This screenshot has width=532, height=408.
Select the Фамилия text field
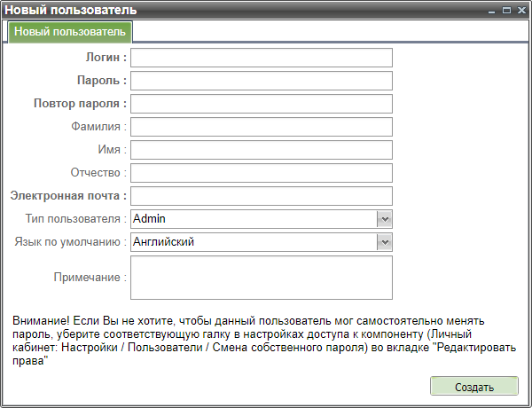(x=261, y=127)
